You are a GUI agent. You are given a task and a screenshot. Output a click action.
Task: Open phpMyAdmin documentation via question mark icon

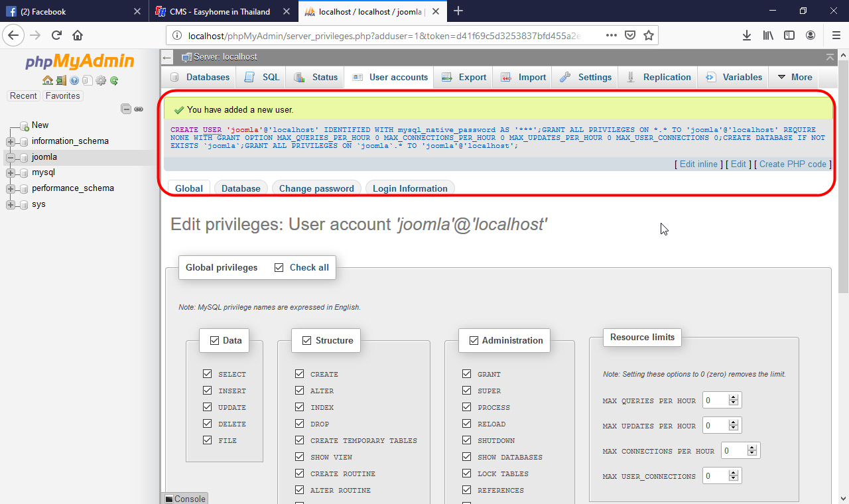coord(74,80)
